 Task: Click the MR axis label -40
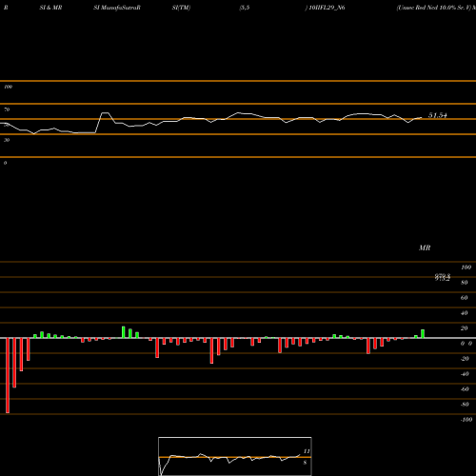[x=465, y=374]
